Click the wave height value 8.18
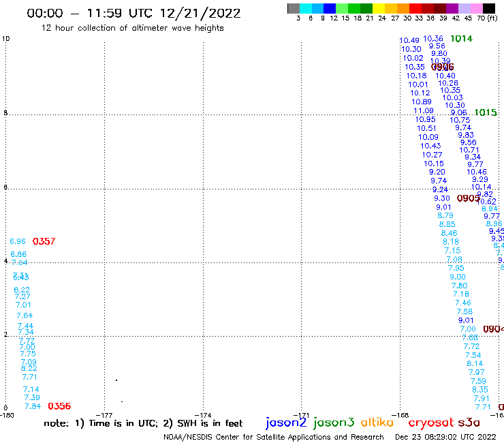Screen dimensions: 504x443 451,242
